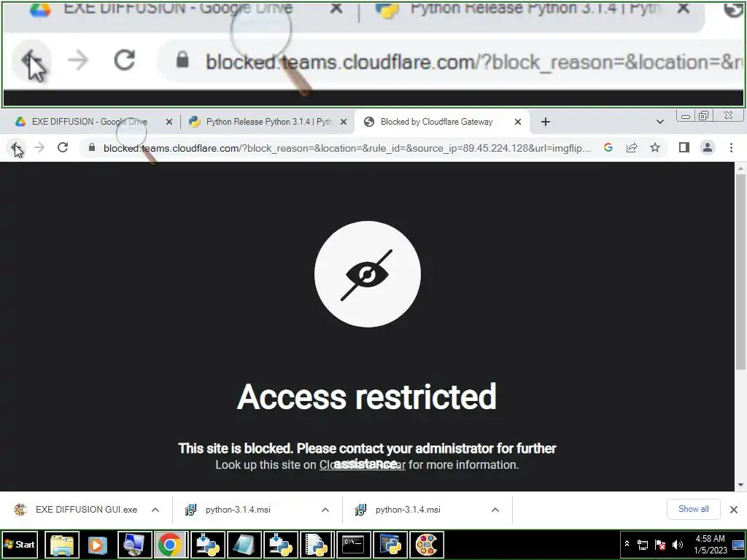Toggle the browser side panel
Screen dimensions: 747x560
(684, 147)
